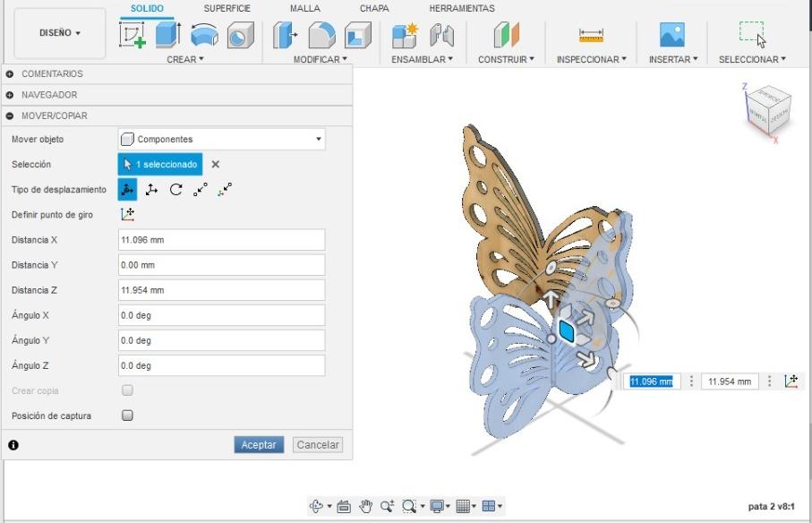Choose Free Move displacement type

click(127, 190)
